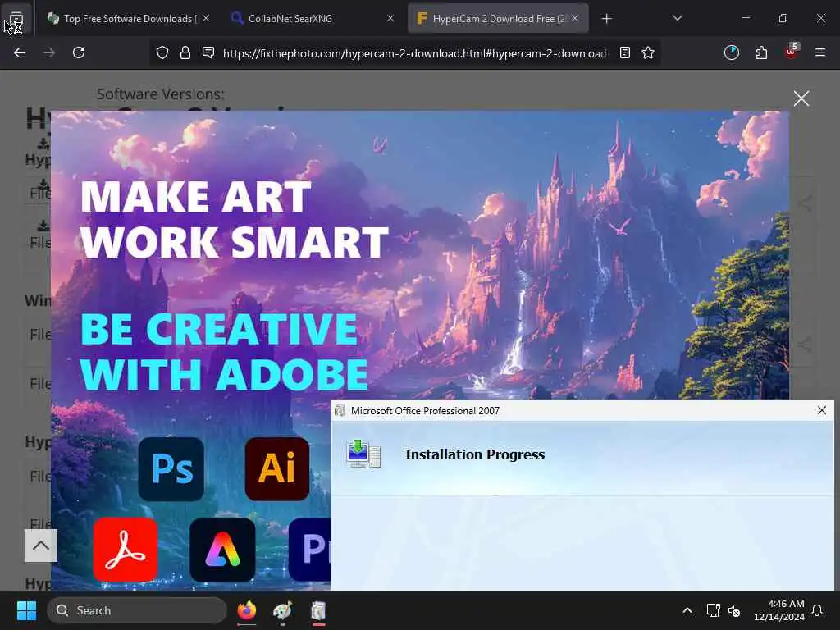840x630 pixels.
Task: View site security lock information
Action: tap(185, 52)
